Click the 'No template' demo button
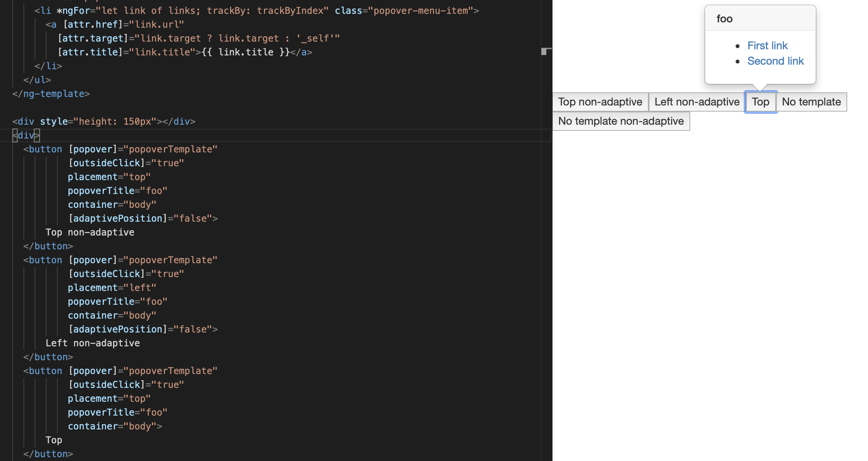868x461 pixels. tap(811, 102)
